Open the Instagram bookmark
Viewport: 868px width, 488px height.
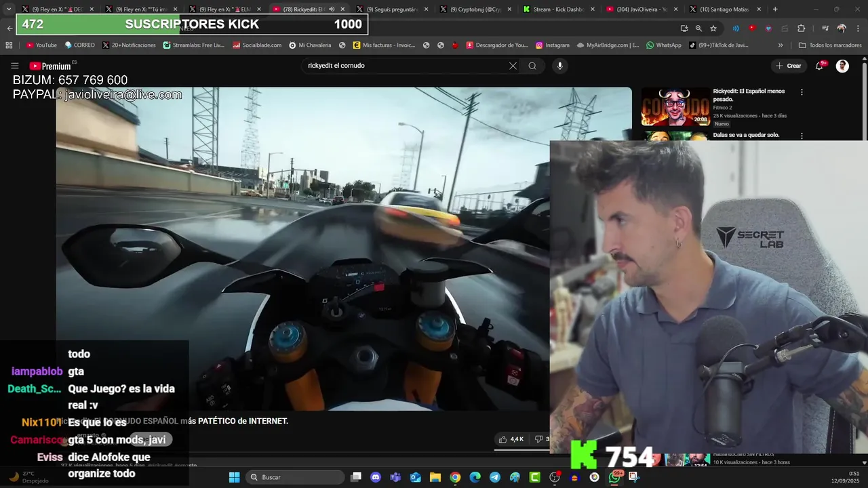click(553, 45)
